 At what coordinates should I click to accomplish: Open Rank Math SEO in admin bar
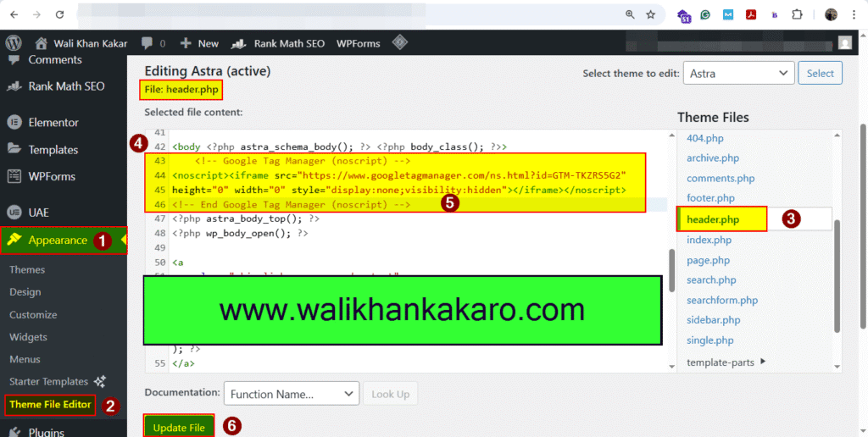coord(278,43)
